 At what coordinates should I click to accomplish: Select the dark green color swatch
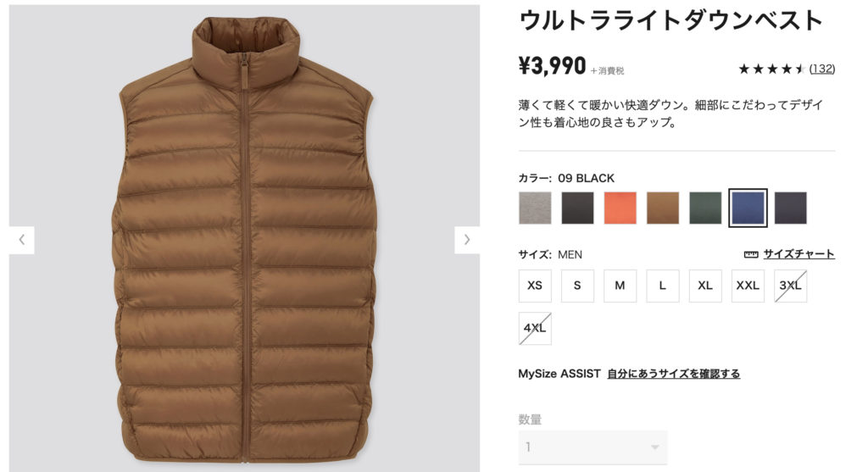(x=705, y=208)
